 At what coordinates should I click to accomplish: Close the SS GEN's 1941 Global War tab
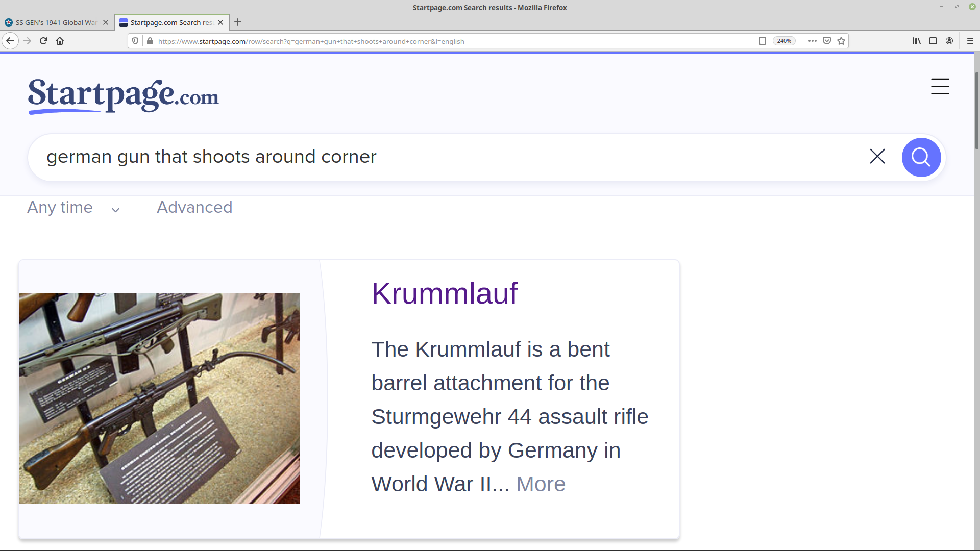(106, 22)
